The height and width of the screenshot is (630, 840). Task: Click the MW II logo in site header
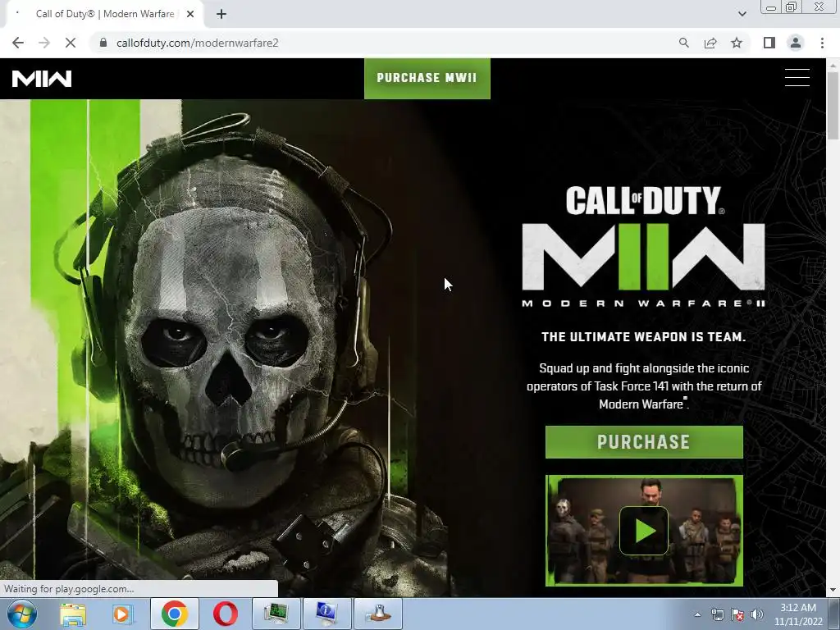point(42,78)
